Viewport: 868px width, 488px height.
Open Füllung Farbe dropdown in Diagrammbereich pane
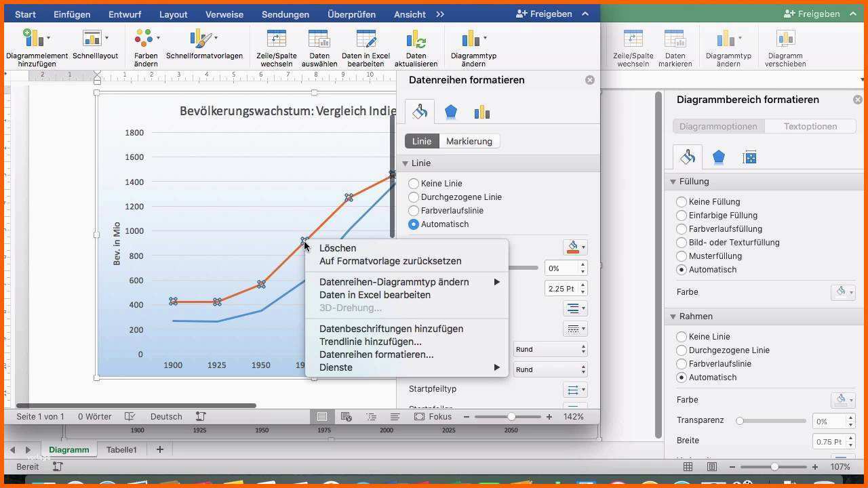(843, 292)
